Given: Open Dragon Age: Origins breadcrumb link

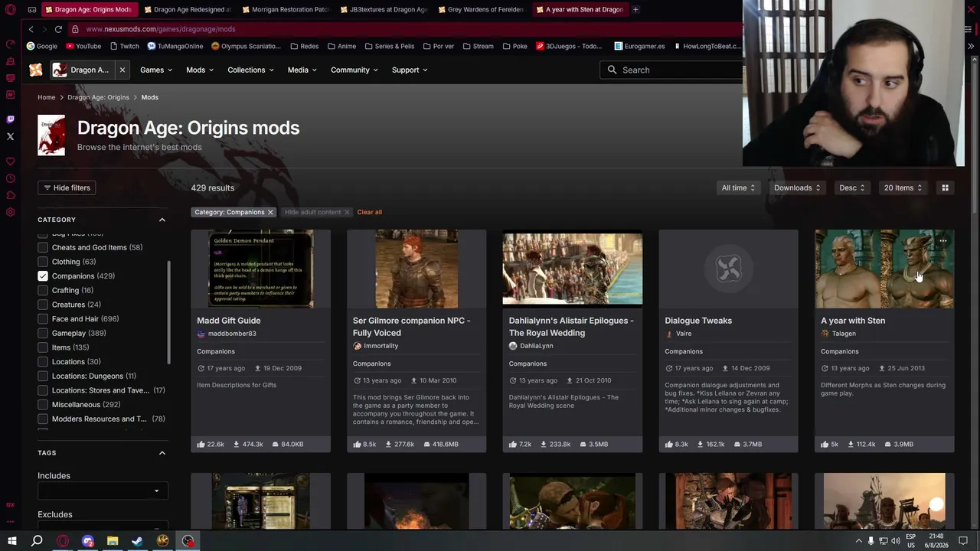Looking at the screenshot, I should (x=98, y=97).
